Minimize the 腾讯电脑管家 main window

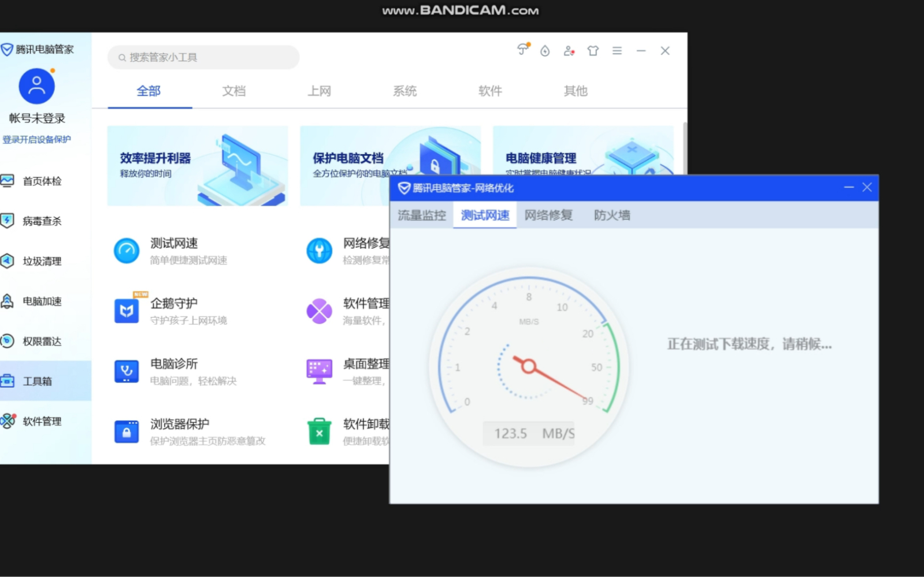(x=641, y=51)
